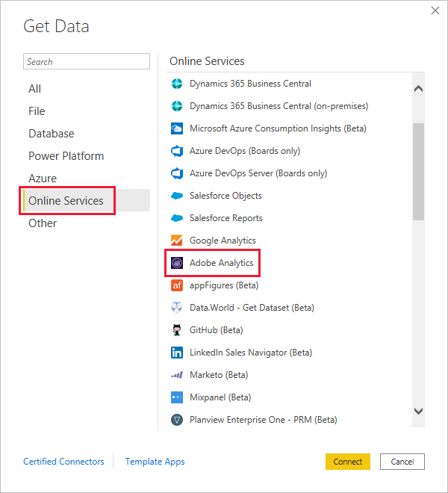Select the 'GitHub (Beta)' text
The image size is (448, 493).
click(x=217, y=330)
